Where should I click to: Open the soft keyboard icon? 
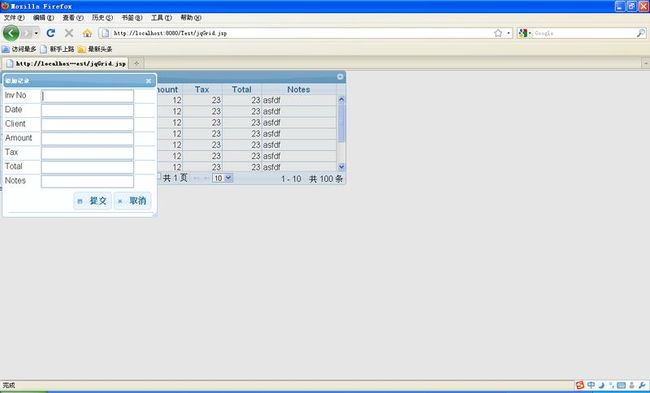point(621,385)
